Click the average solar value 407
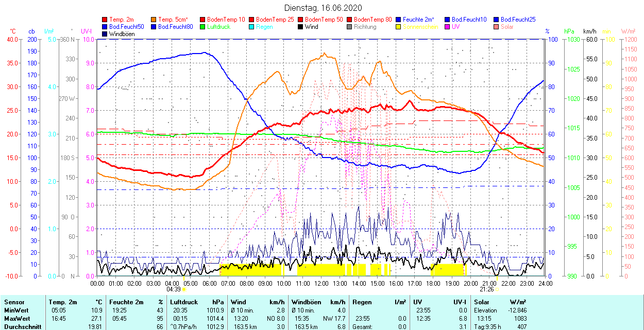 [x=522, y=327]
